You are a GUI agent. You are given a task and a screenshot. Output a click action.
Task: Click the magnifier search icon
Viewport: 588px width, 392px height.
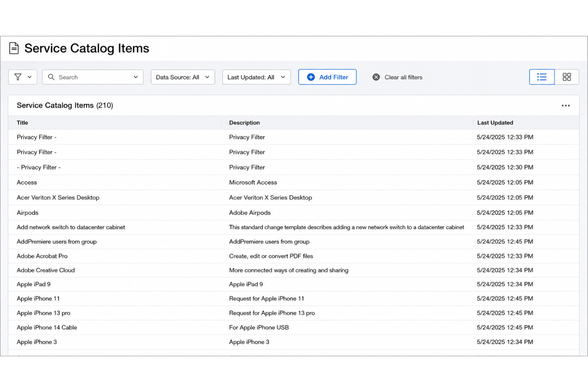pyautogui.click(x=51, y=77)
